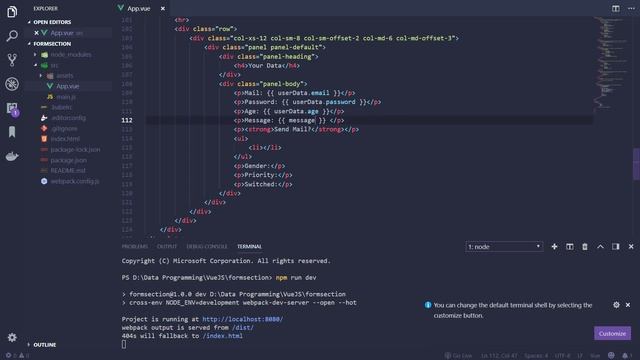Open the http://localhost:8080/ link in terminal
640x360 pixels.
coord(242,319)
